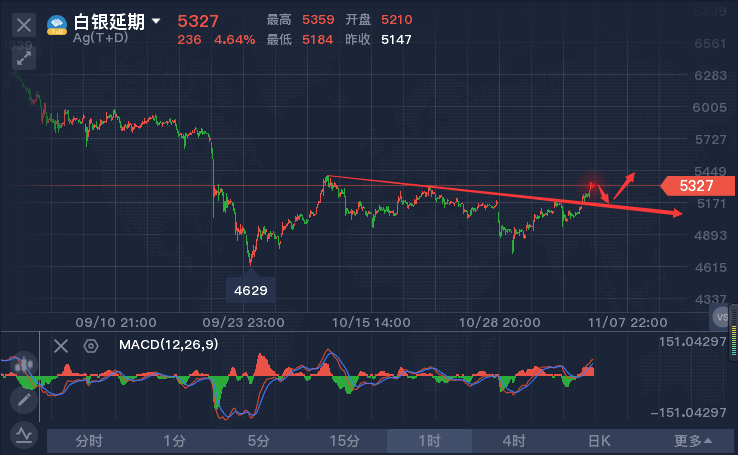Select the 5分 interval tab

click(x=259, y=440)
